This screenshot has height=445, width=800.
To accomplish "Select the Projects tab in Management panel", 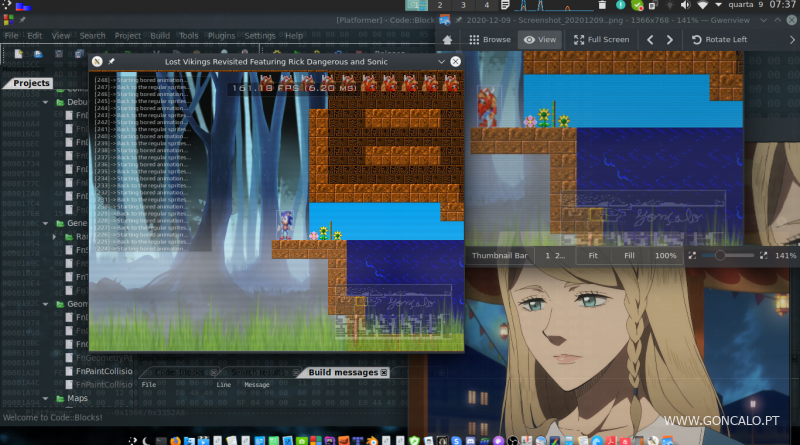I will click(31, 83).
